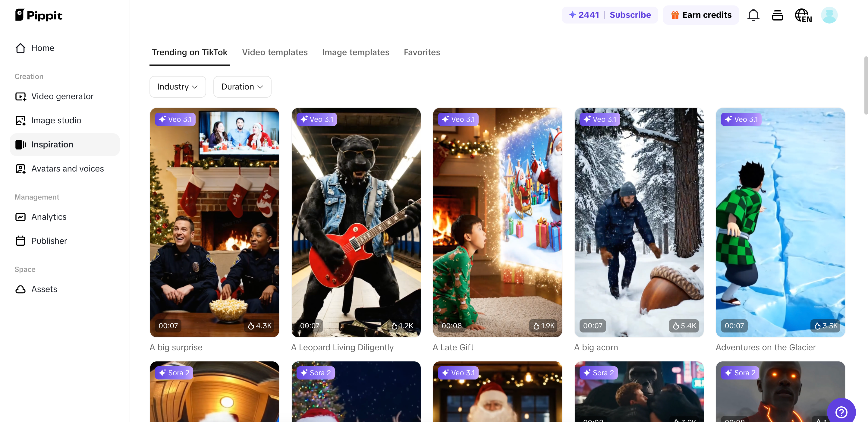The image size is (868, 422).
Task: Open Avatars and voices section
Action: click(68, 168)
